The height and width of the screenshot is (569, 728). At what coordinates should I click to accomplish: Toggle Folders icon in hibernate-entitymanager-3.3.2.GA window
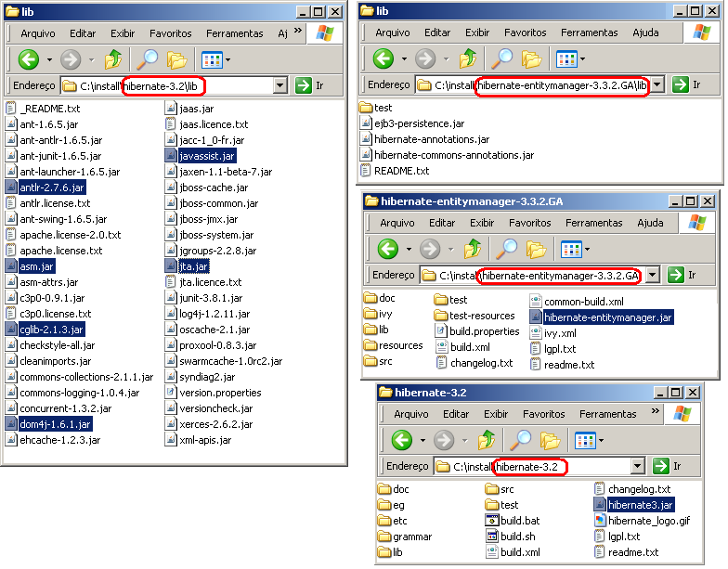(536, 249)
